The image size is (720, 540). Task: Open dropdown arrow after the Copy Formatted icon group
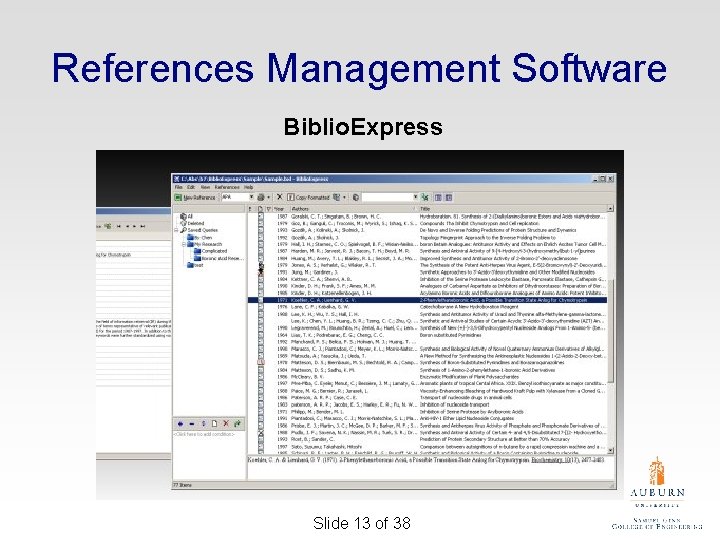point(344,197)
